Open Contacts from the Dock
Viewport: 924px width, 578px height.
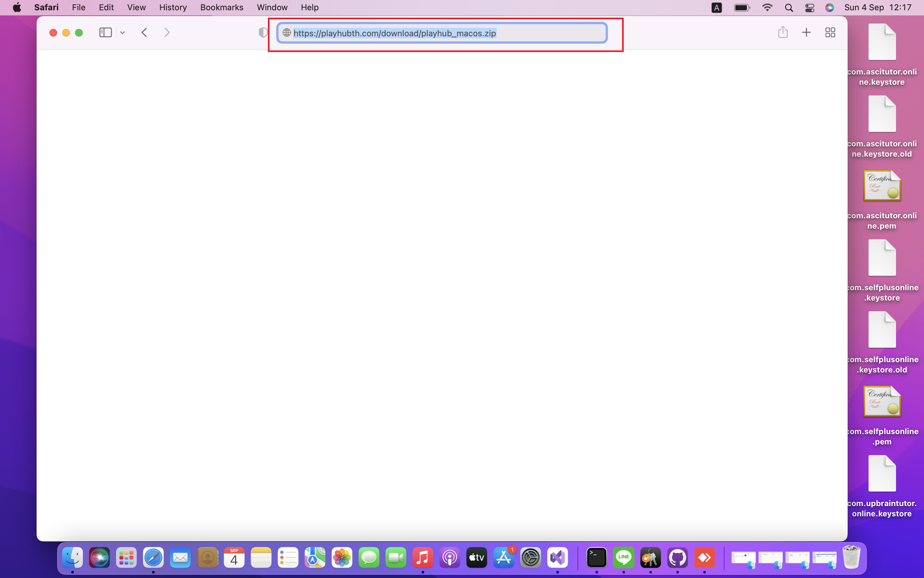(207, 557)
